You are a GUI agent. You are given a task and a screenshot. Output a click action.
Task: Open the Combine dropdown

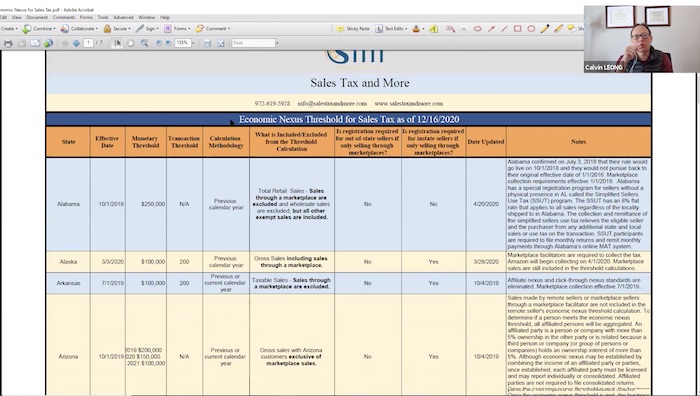point(39,29)
